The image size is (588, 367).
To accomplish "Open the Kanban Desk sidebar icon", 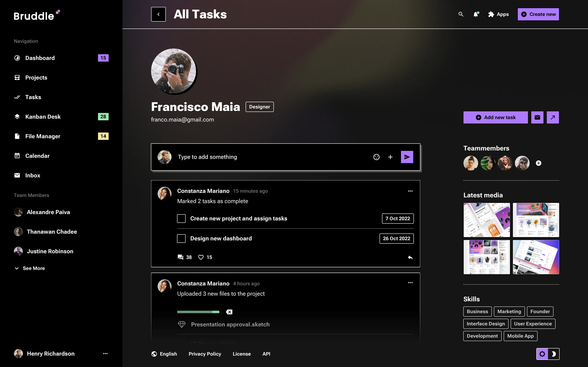I will pyautogui.click(x=17, y=117).
